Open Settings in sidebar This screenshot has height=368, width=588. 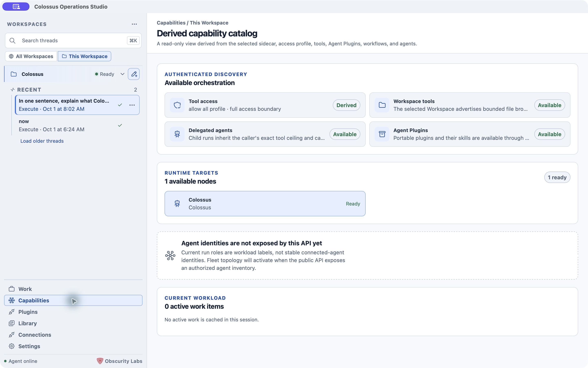[73, 346]
